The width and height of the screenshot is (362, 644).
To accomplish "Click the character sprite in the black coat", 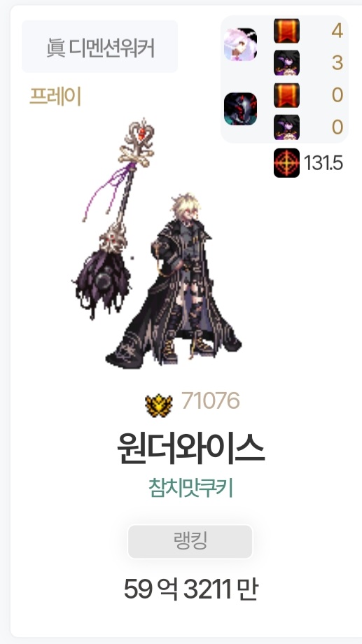I will 174,281.
